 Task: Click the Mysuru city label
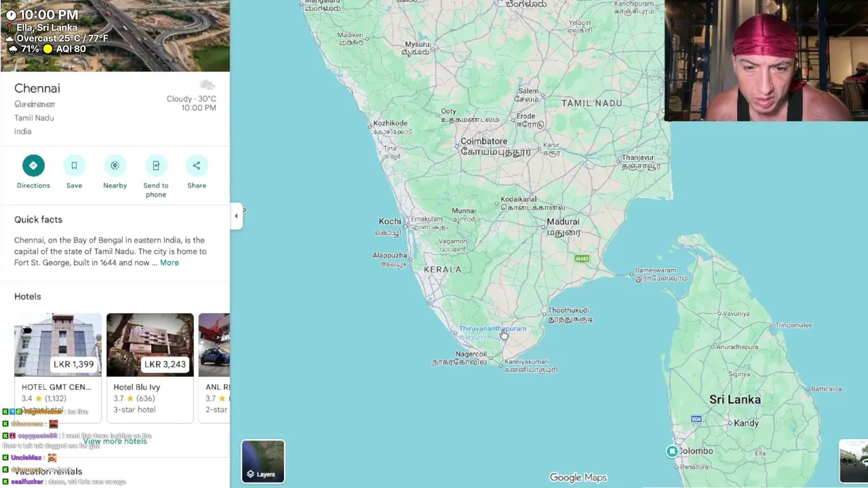[416, 45]
